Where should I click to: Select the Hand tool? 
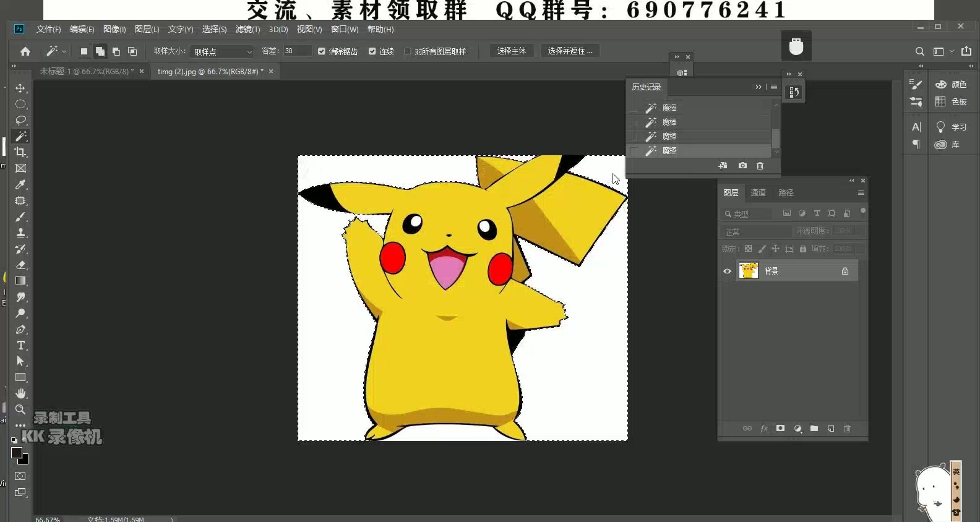tap(20, 393)
